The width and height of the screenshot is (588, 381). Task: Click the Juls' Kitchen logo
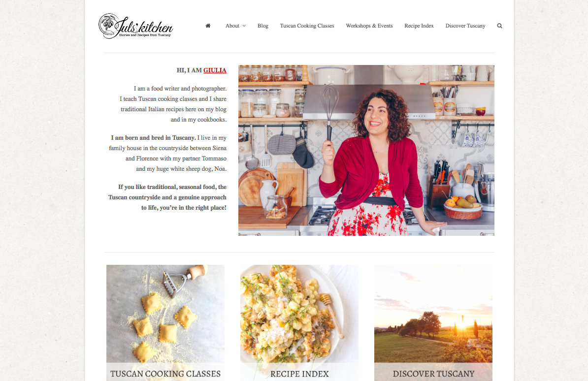pos(136,26)
